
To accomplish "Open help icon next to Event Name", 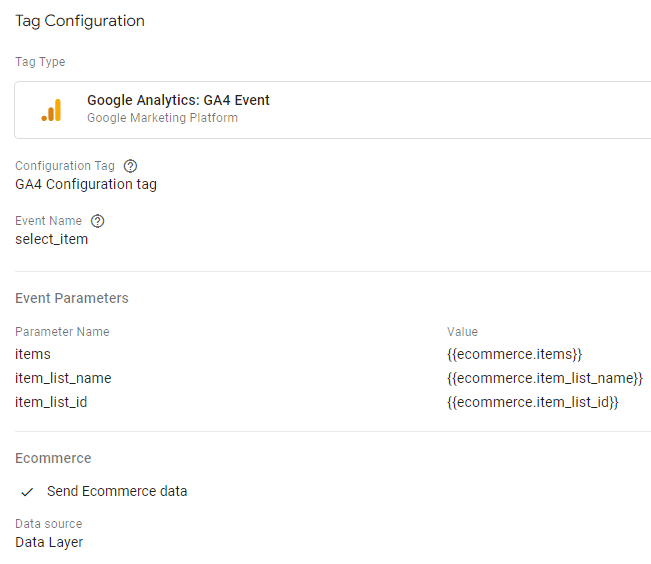I will pyautogui.click(x=98, y=221).
